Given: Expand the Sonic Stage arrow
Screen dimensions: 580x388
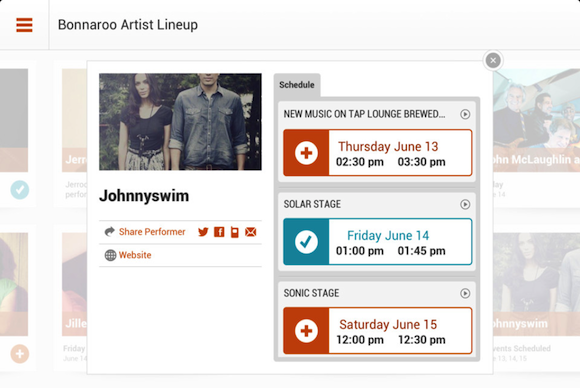Looking at the screenshot, I should pos(465,293).
